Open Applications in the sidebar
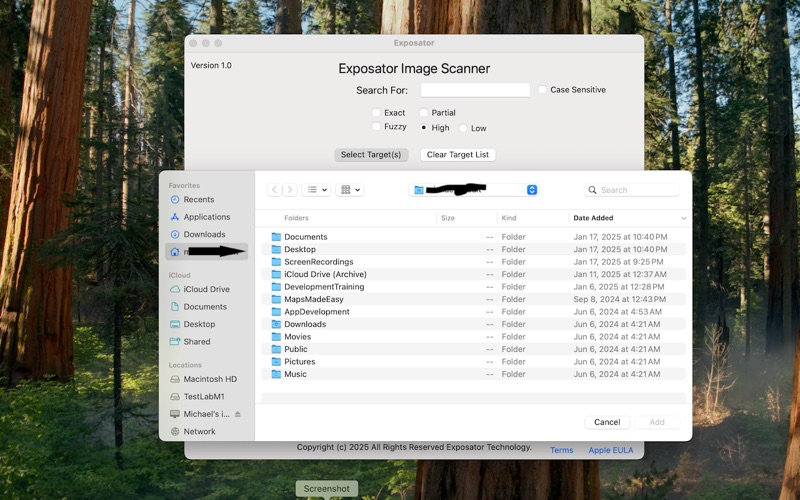The width and height of the screenshot is (800, 500). [x=200, y=217]
